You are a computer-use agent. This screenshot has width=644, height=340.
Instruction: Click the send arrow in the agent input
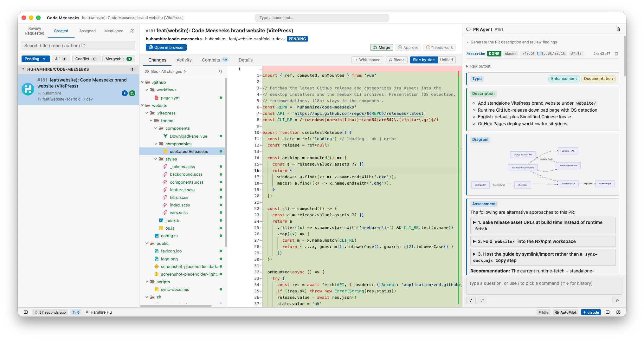click(617, 300)
